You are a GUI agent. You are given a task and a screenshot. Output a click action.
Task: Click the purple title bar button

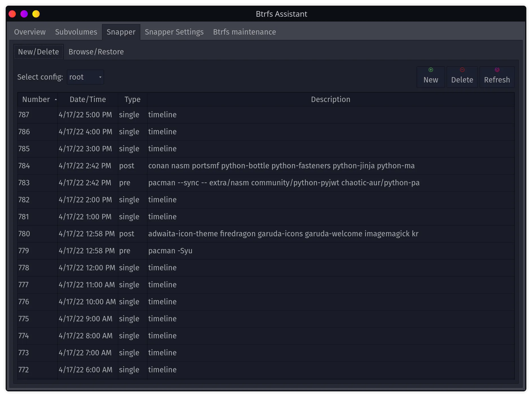[x=24, y=14]
